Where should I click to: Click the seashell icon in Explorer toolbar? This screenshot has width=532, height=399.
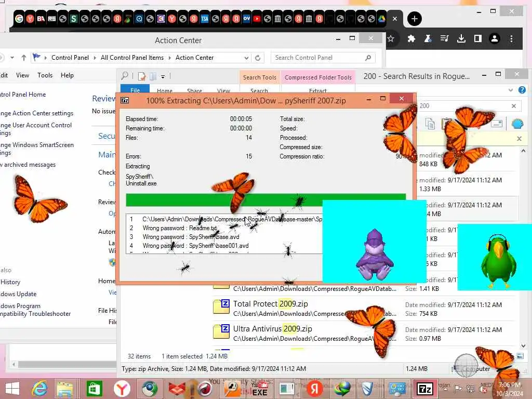click(x=517, y=124)
